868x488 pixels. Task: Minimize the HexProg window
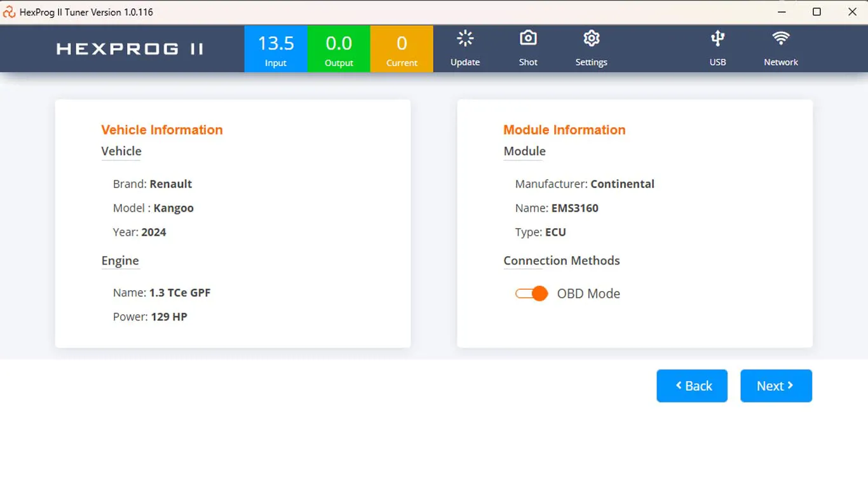(781, 12)
